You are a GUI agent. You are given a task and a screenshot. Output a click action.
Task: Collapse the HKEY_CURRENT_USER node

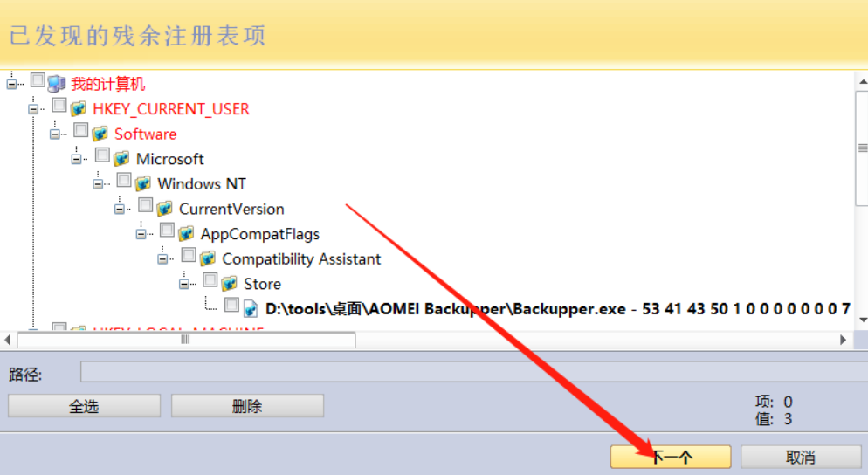point(33,109)
